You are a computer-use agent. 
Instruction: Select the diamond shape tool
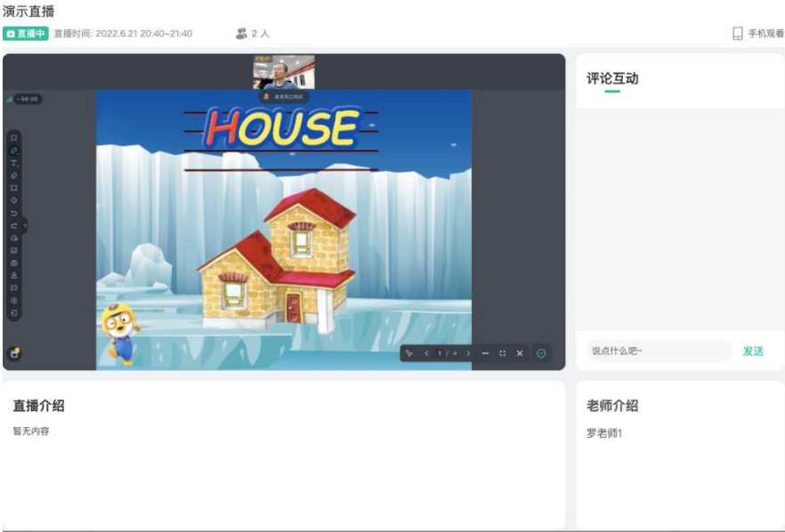coord(14,200)
